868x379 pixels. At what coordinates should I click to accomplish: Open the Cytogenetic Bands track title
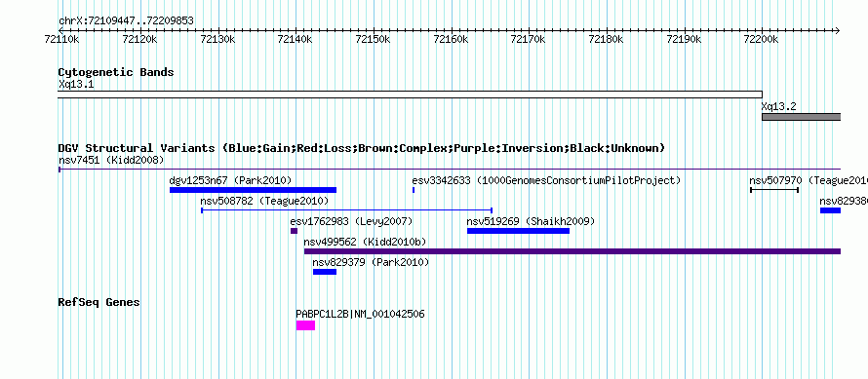coord(116,72)
